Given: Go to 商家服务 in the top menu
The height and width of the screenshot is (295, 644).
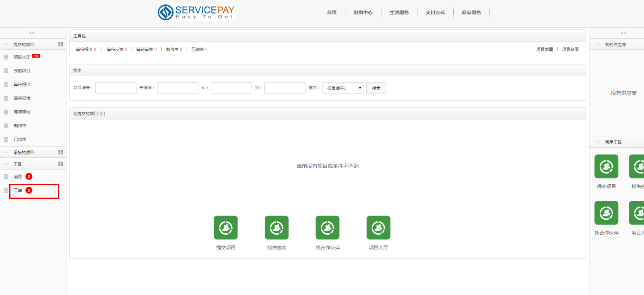Looking at the screenshot, I should click(x=471, y=12).
